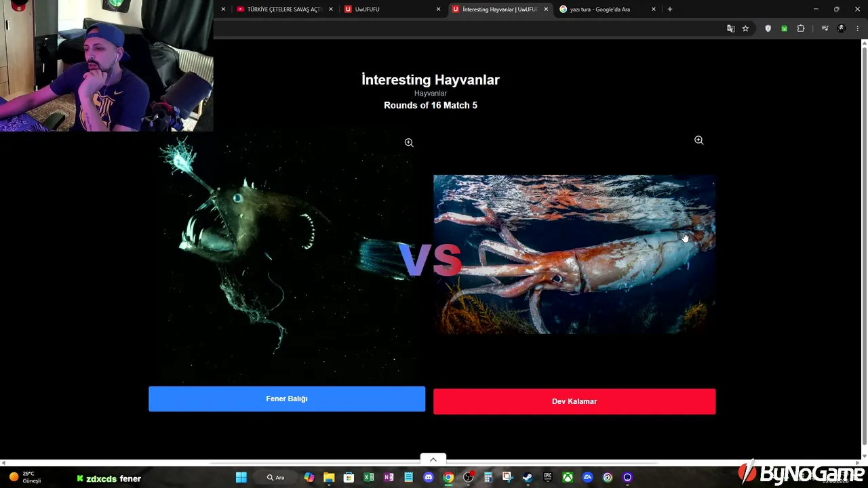Image resolution: width=868 pixels, height=488 pixels.
Task: Open EA app from the taskbar
Action: coord(587,478)
